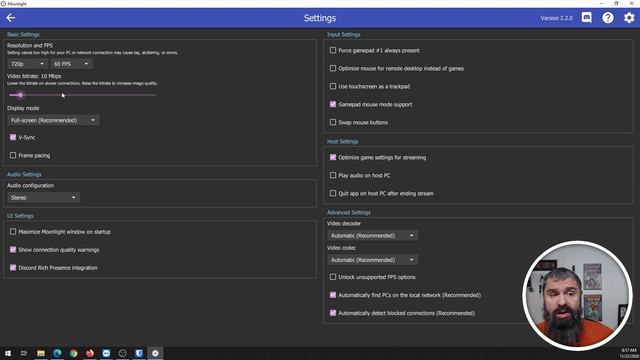Turn off Show connection quality warnings
This screenshot has height=360, width=640.
coord(13,250)
